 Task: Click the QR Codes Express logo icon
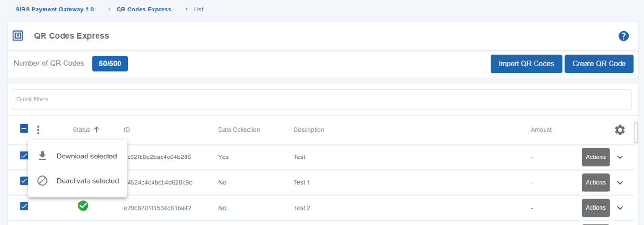pos(18,36)
